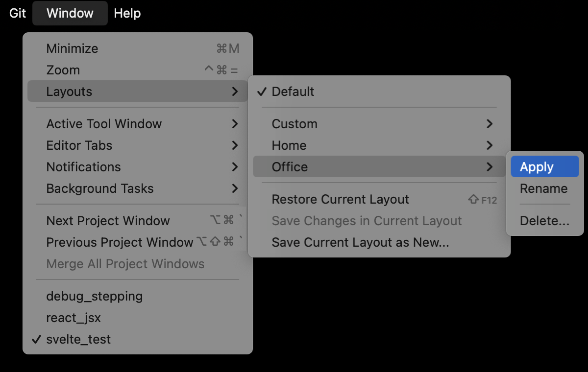588x372 pixels.
Task: Open the Window menu
Action: tap(70, 13)
